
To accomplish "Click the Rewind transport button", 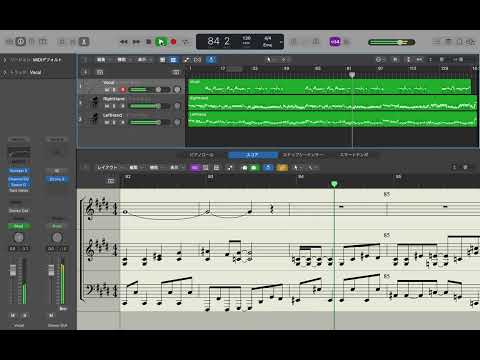I will (124, 42).
